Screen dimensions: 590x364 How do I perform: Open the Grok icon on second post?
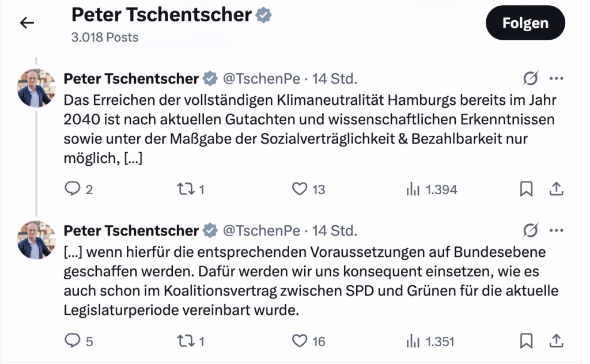pyautogui.click(x=530, y=232)
